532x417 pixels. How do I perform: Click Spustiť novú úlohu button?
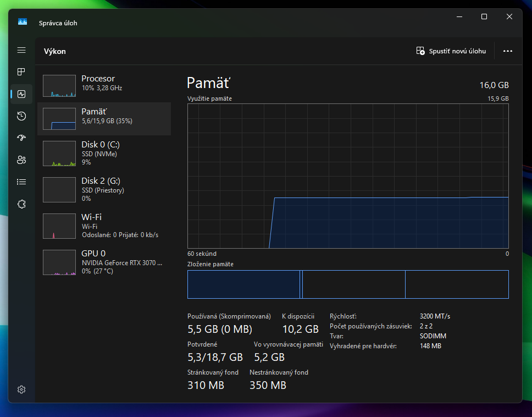tap(451, 51)
